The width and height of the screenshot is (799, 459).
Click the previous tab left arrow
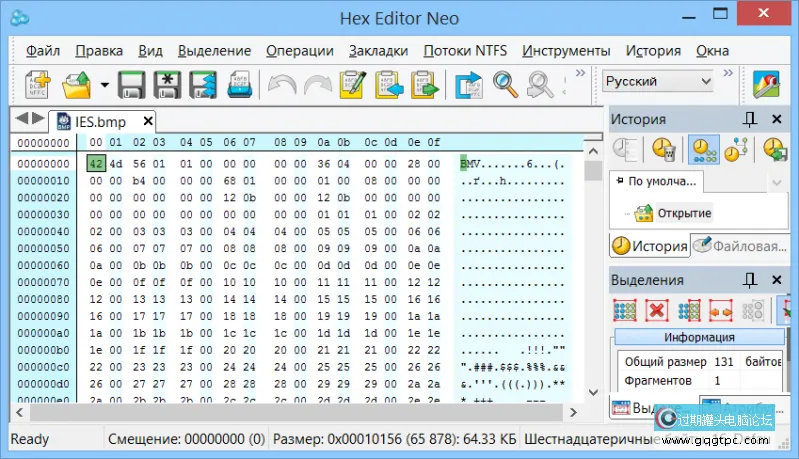click(x=21, y=119)
